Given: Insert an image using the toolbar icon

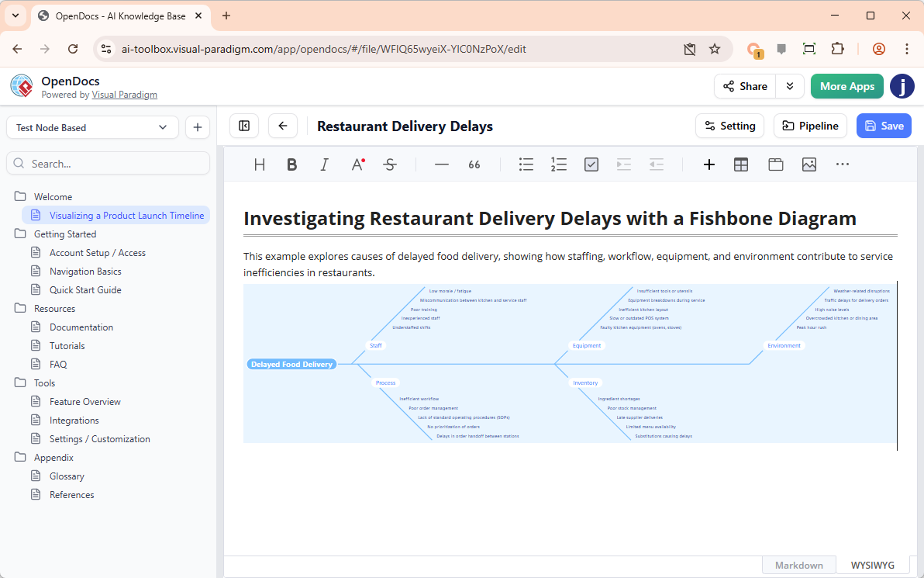Looking at the screenshot, I should (809, 164).
